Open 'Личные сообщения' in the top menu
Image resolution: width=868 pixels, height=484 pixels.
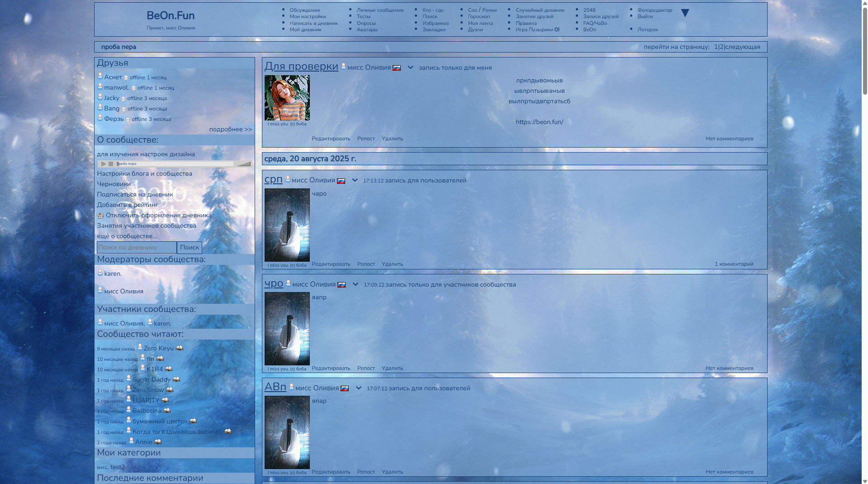click(380, 10)
